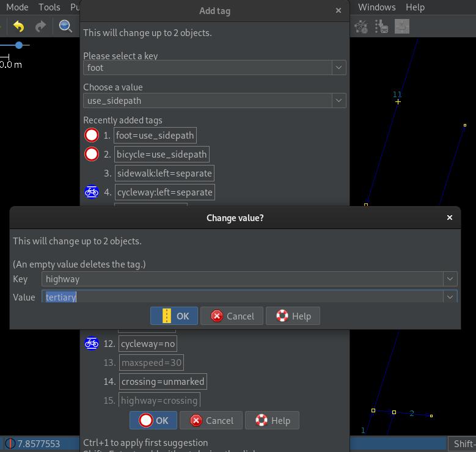The width and height of the screenshot is (476, 452).
Task: Select recent tag bicycle=use_sidepath
Action: coord(162,154)
